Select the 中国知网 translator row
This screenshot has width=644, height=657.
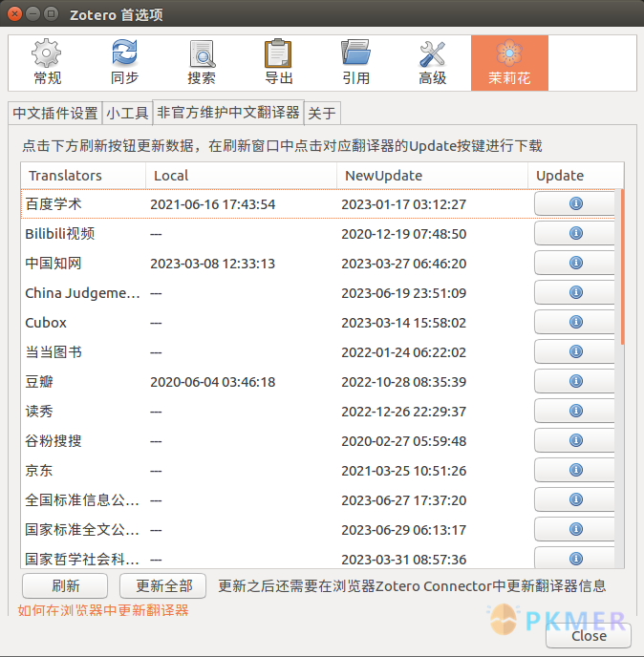[x=318, y=264]
